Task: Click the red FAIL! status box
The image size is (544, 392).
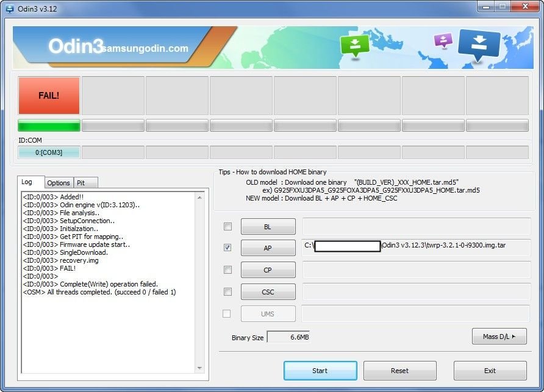Action: pyautogui.click(x=49, y=95)
